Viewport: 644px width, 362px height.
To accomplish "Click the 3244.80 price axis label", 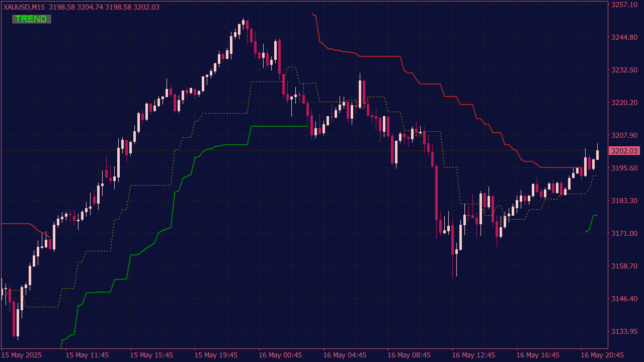I will point(624,37).
